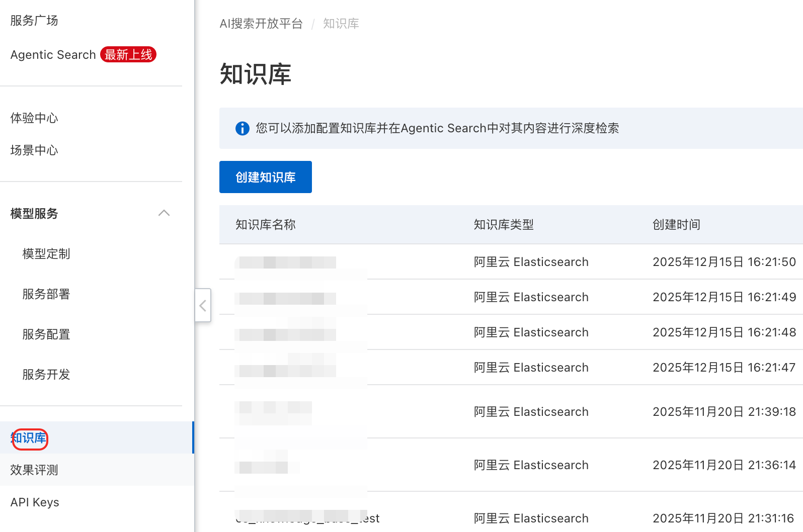Image resolution: width=803 pixels, height=532 pixels.
Task: Open 服务配置 submenu item
Action: click(46, 334)
